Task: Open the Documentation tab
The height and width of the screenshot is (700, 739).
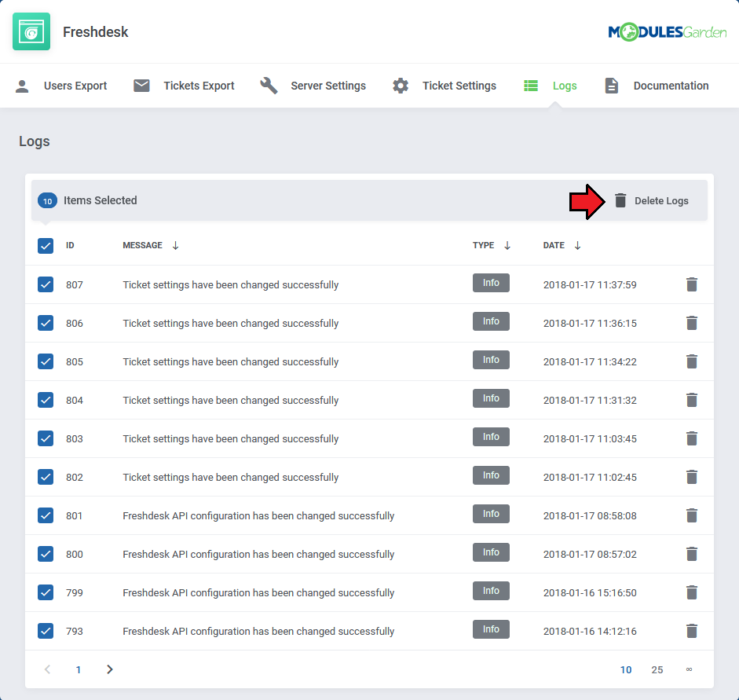Action: [x=657, y=86]
